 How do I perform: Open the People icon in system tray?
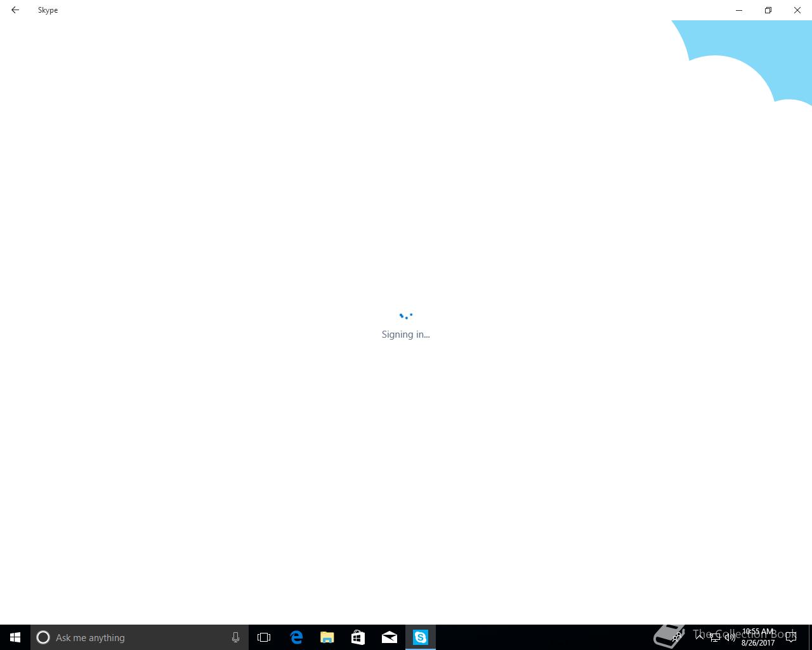coord(678,637)
